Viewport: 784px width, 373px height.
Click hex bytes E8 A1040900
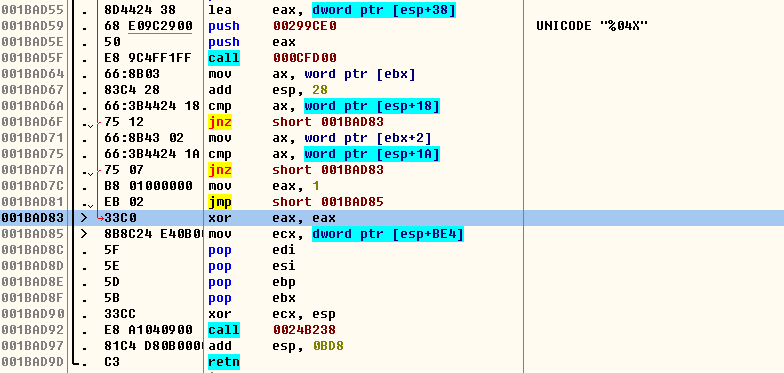148,330
